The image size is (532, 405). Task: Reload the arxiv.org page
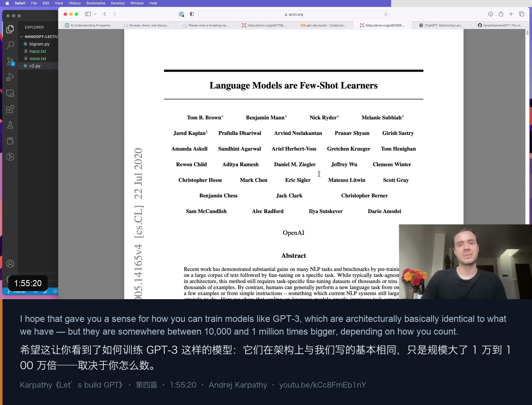pyautogui.click(x=386, y=14)
